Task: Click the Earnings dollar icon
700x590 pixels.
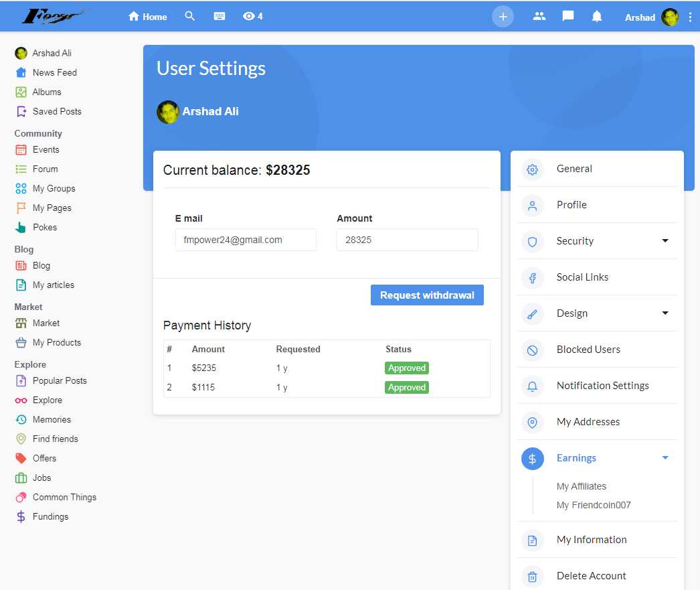Action: tap(532, 459)
